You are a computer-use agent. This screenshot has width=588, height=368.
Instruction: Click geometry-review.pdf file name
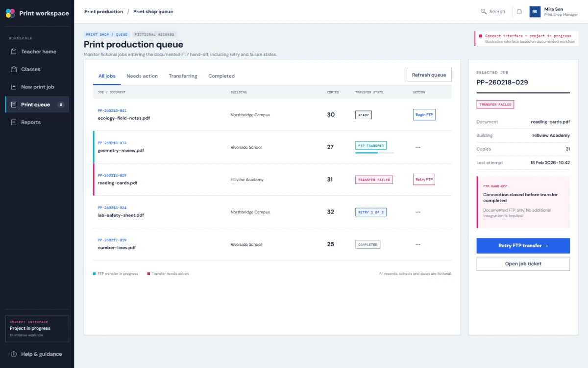[121, 151]
